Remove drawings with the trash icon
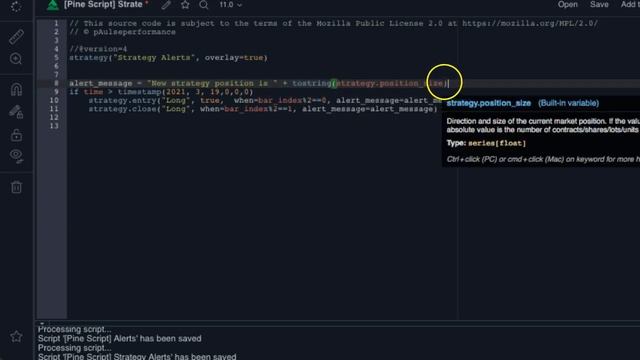 click(16, 187)
